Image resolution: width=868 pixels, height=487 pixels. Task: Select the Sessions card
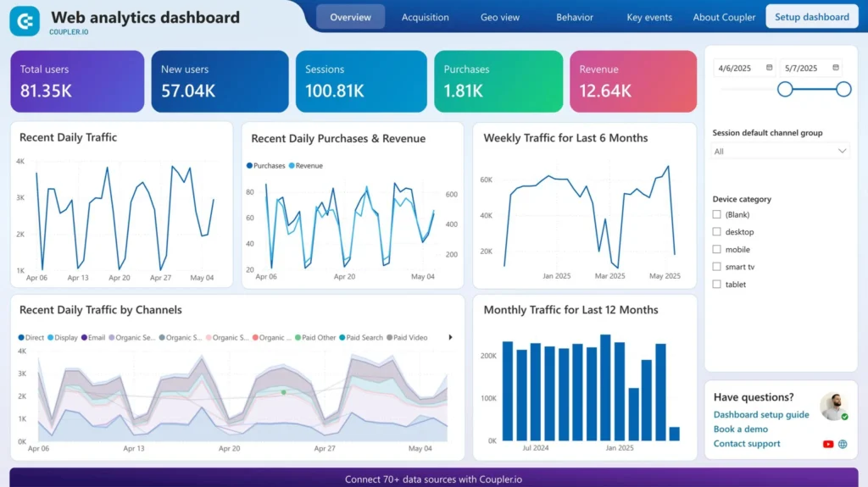pos(361,81)
